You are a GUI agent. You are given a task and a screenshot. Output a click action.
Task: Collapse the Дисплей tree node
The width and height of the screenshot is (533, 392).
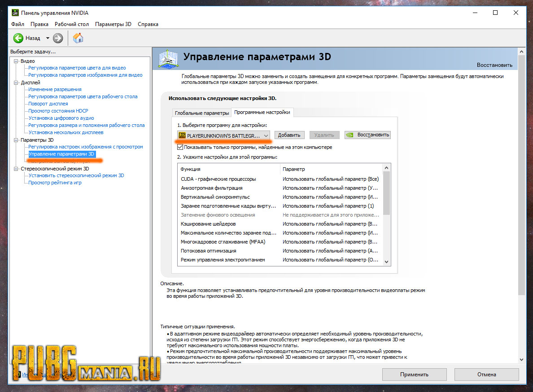tap(16, 83)
